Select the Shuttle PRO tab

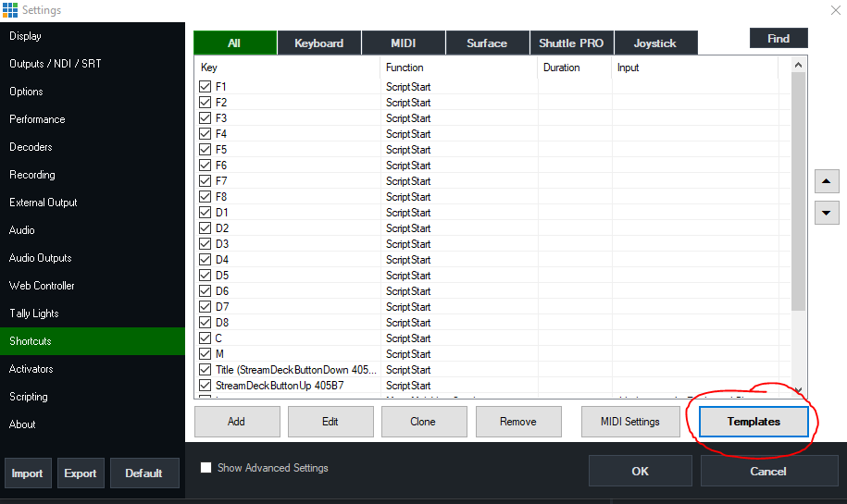[571, 43]
